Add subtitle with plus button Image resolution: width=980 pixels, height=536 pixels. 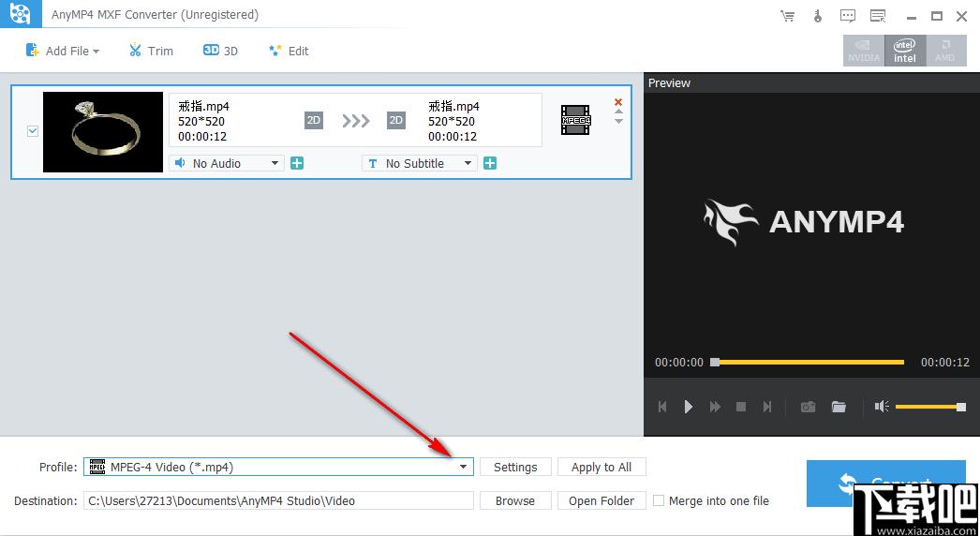pos(490,163)
